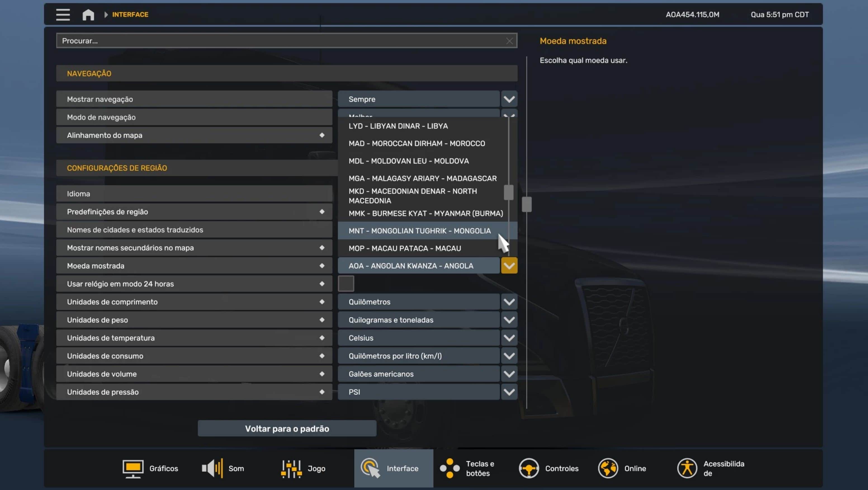
Task: Open Acessibilidade person icon
Action: [687, 468]
